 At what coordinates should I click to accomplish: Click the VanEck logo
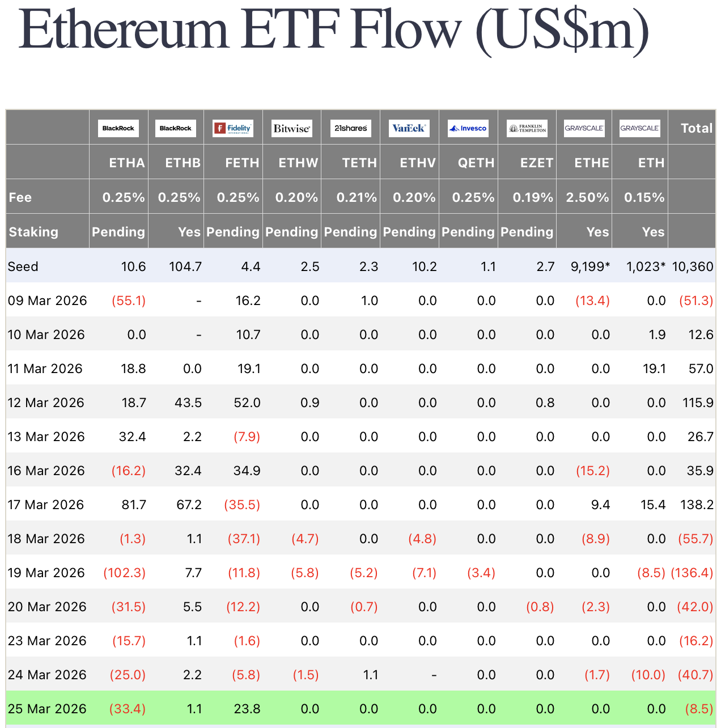409,128
